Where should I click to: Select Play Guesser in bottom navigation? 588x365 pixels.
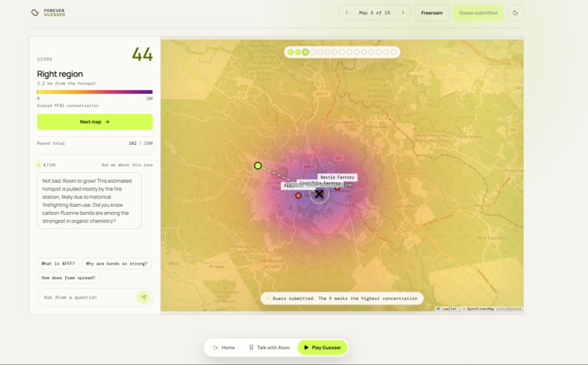[x=322, y=348]
